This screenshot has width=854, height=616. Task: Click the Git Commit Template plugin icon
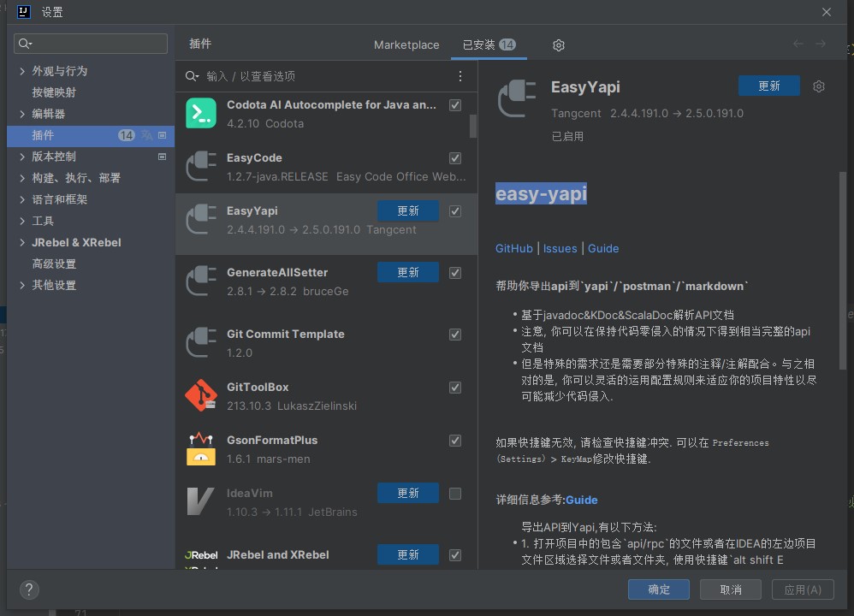pos(201,342)
